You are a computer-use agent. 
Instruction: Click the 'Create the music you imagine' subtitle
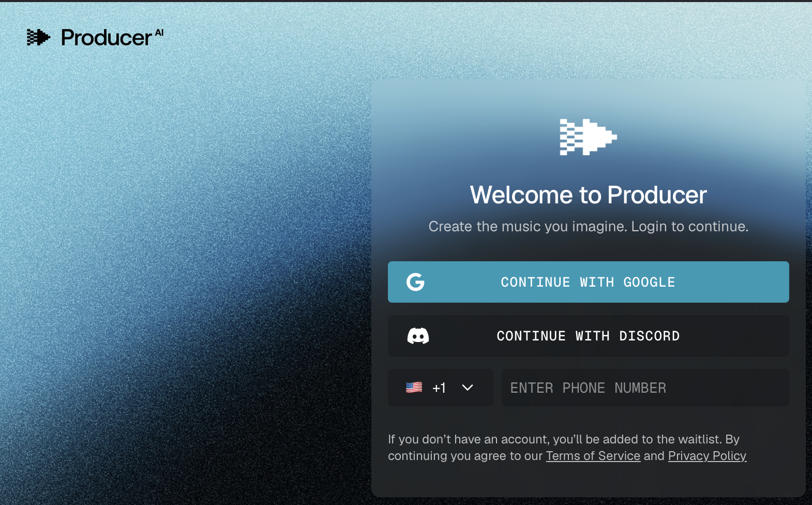pyautogui.click(x=588, y=227)
